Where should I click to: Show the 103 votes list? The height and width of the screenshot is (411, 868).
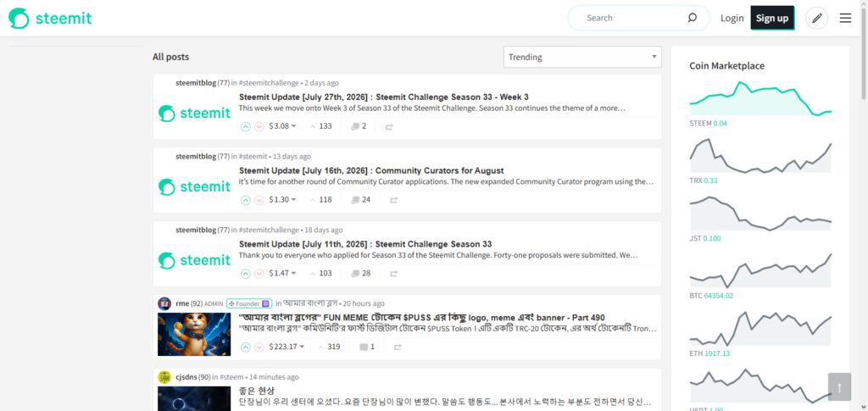pyautogui.click(x=321, y=273)
